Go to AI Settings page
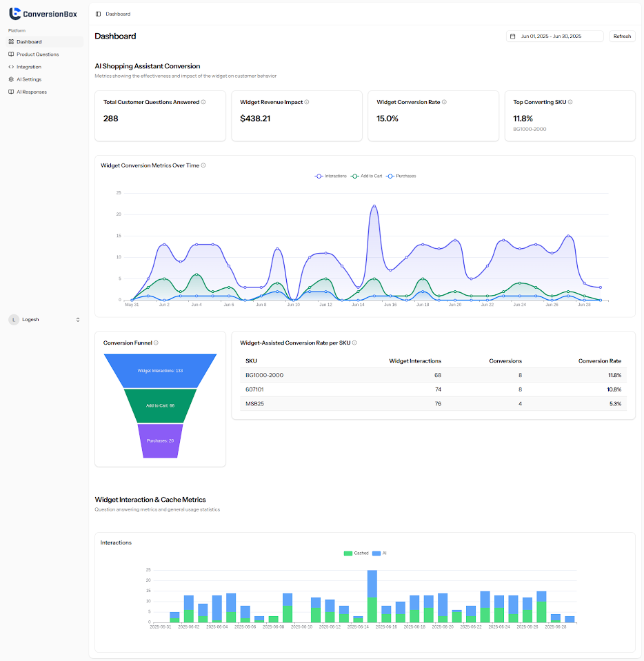644x661 pixels. tap(29, 79)
